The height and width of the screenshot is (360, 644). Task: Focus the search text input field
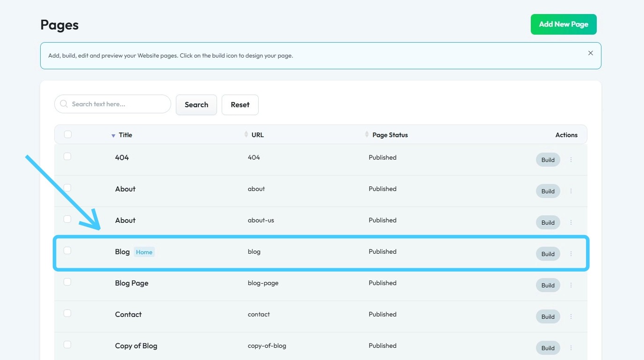click(x=117, y=104)
